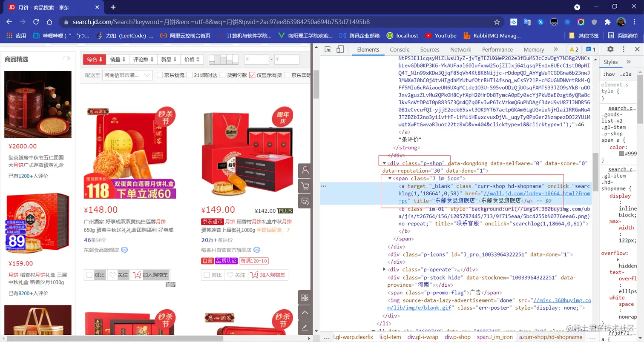Switch to the Sources tab

[430, 50]
